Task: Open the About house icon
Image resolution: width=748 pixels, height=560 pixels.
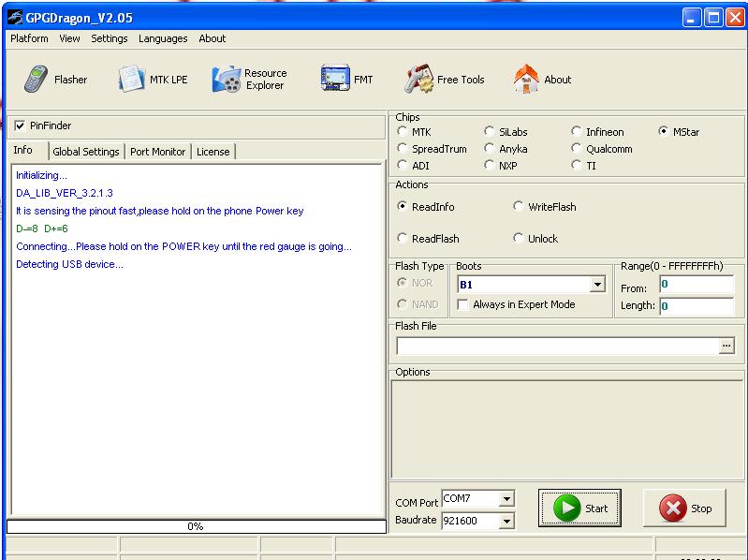Action: [526, 79]
